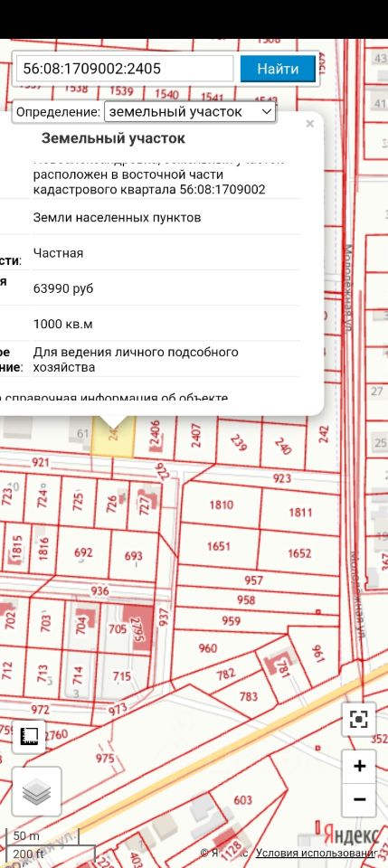Select the ruler measurement tool
This screenshot has height=868, width=388.
[29, 736]
